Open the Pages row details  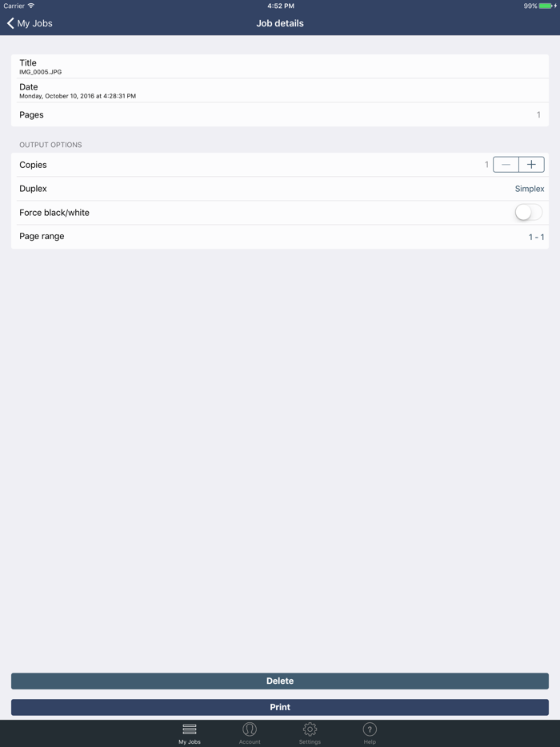(280, 114)
